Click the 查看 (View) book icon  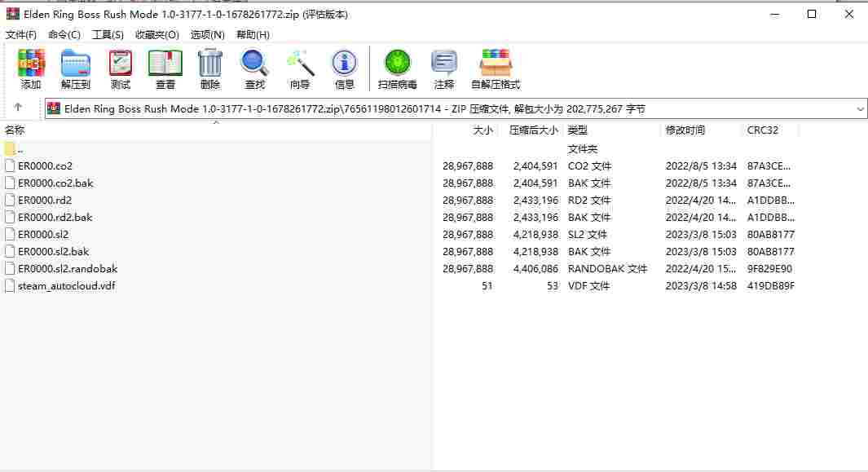coord(165,63)
